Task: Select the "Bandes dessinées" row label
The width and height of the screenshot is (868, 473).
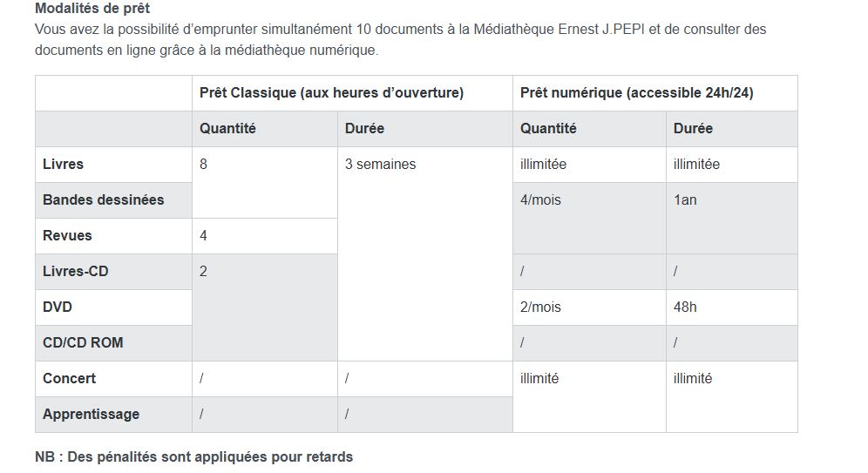Action: [103, 199]
